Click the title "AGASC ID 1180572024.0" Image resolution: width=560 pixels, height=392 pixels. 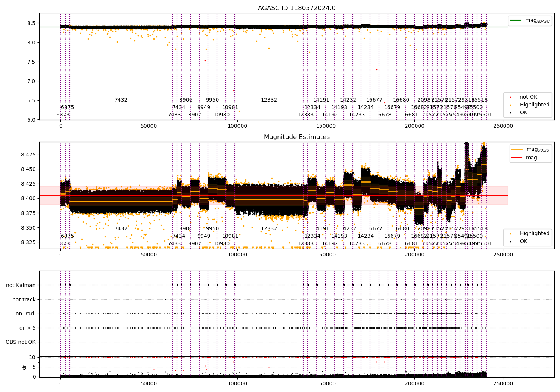click(296, 8)
